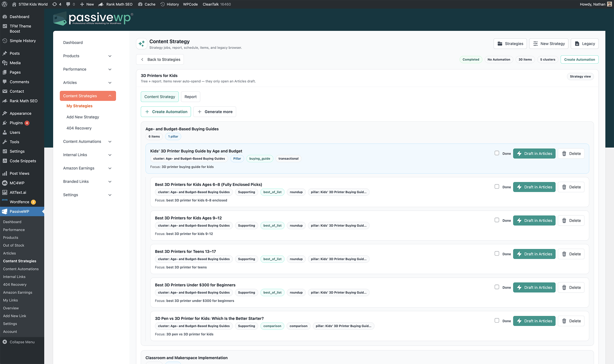Click the PassiveWP logo banner
Screen dimensions: 614x364
[x=92, y=18]
